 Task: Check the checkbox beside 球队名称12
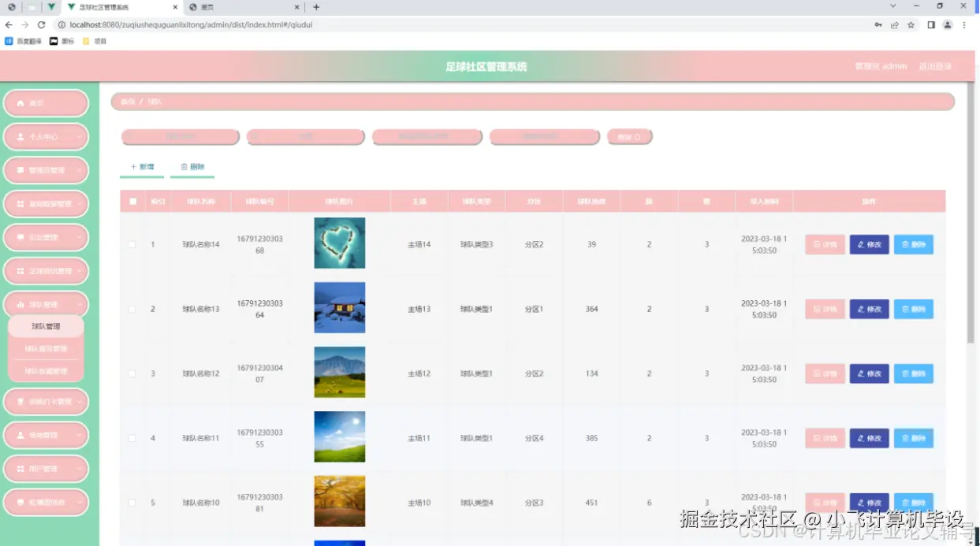point(132,373)
